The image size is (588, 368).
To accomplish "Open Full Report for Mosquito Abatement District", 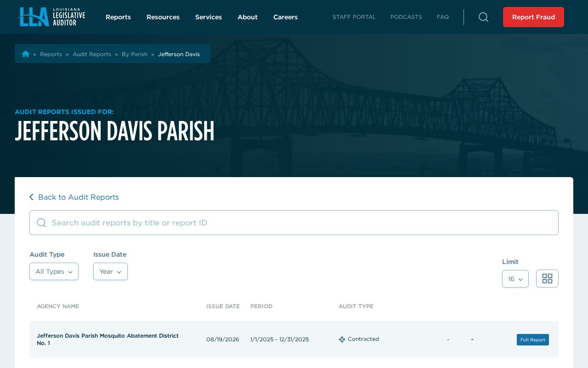I will [533, 339].
